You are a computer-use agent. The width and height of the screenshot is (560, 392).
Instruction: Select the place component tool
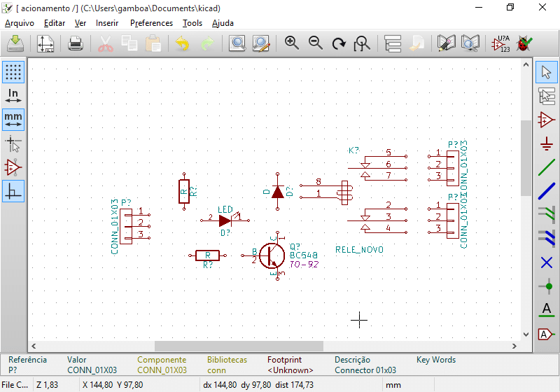[547, 120]
